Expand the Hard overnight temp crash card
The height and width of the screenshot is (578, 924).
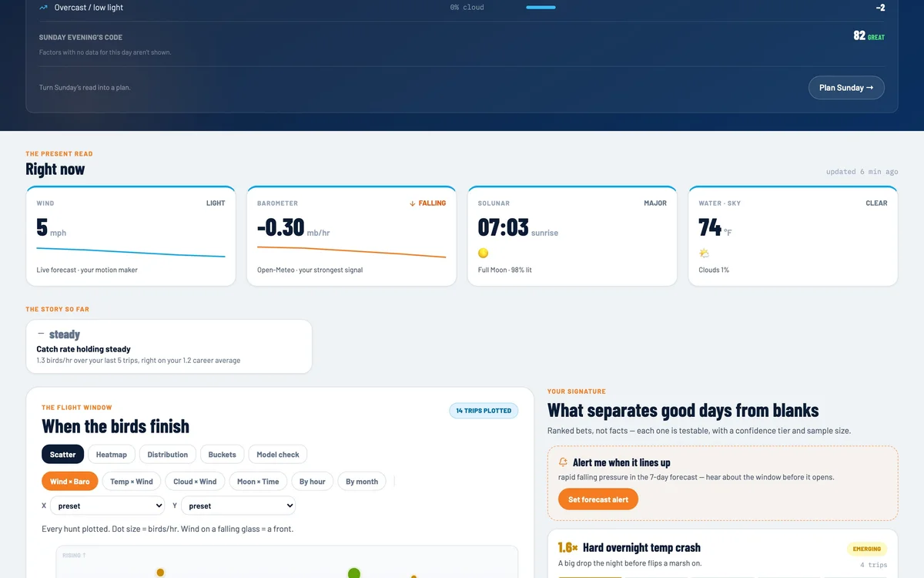coord(722,553)
